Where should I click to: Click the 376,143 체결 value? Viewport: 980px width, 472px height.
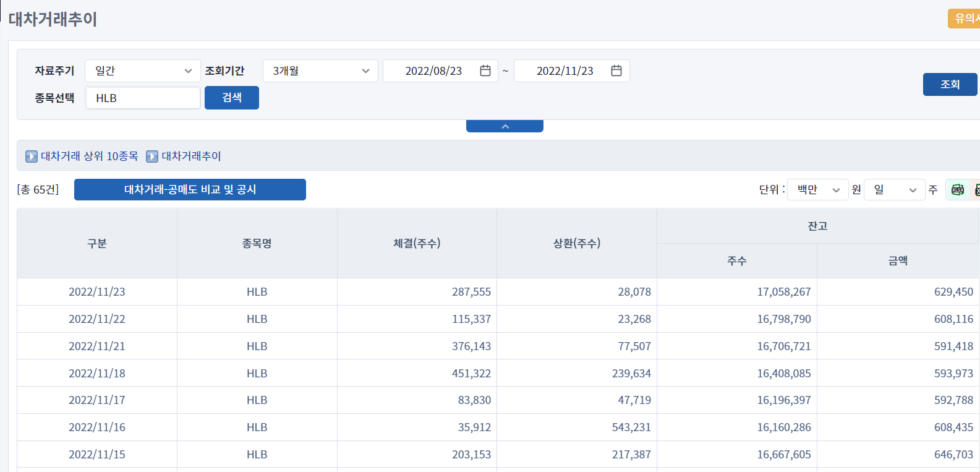[x=471, y=346]
